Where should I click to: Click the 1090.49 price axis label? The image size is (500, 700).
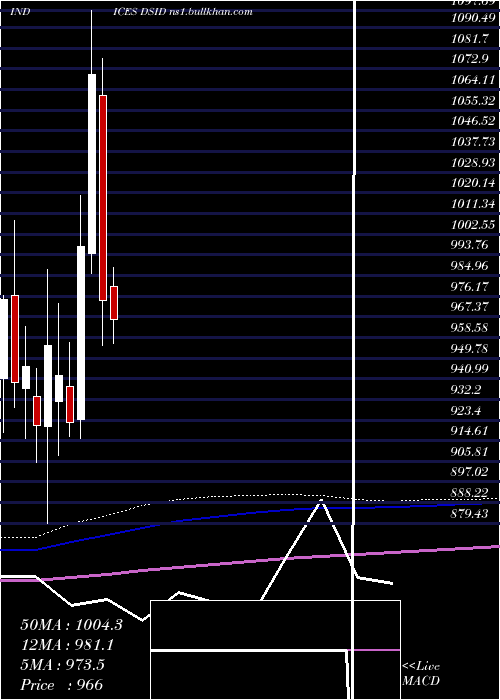(473, 18)
